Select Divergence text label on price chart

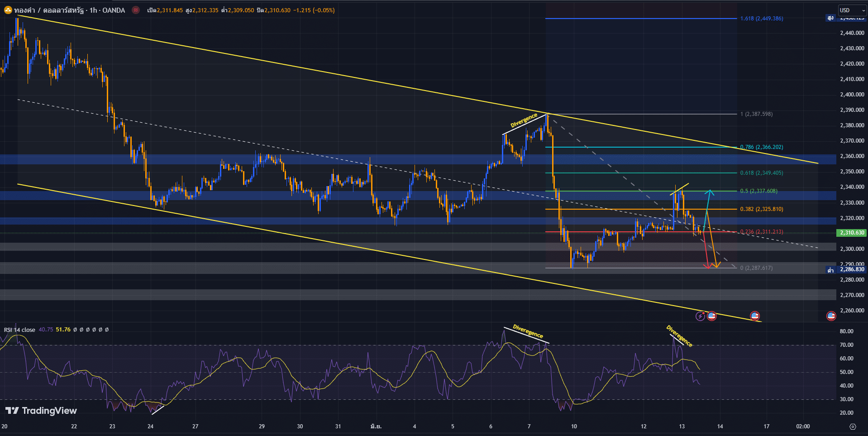click(524, 120)
